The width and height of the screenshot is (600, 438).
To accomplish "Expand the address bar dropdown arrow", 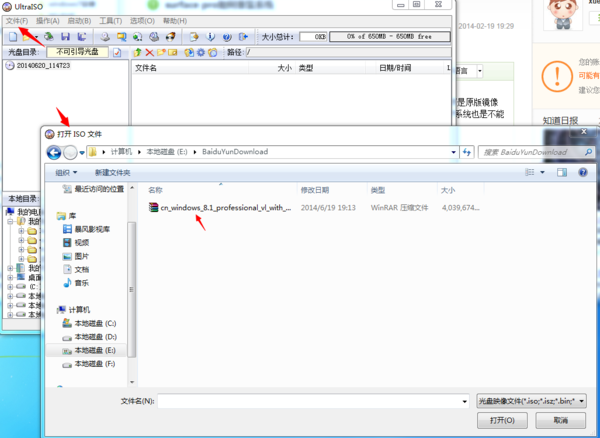I will pos(453,152).
